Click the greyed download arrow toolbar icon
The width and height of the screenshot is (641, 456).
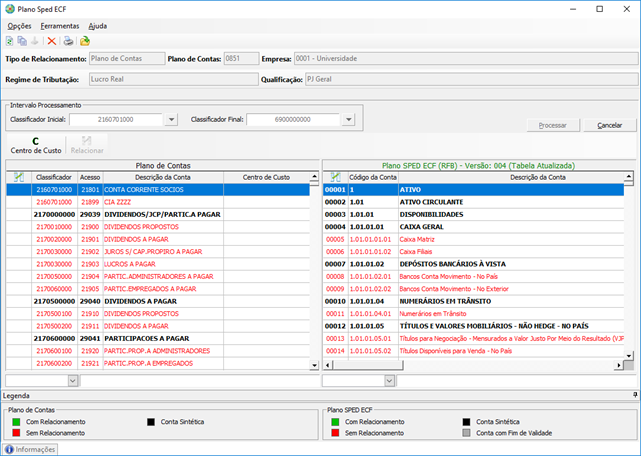click(35, 41)
